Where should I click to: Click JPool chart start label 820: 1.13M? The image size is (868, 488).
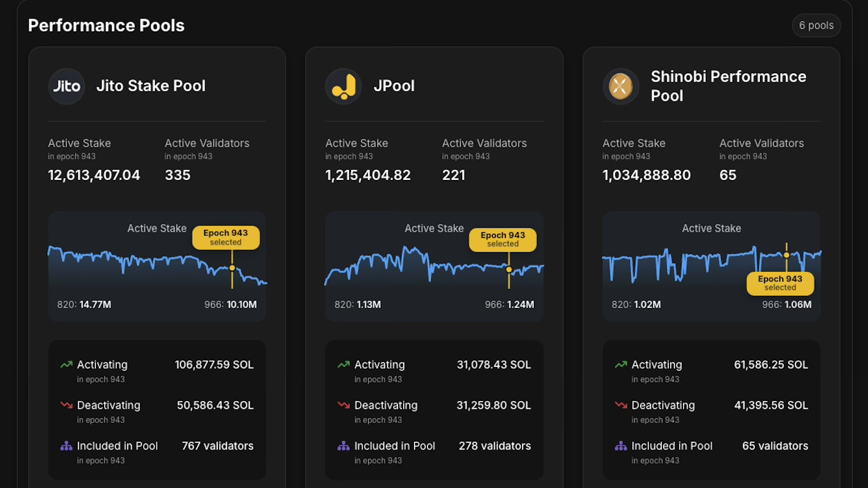[x=358, y=305]
